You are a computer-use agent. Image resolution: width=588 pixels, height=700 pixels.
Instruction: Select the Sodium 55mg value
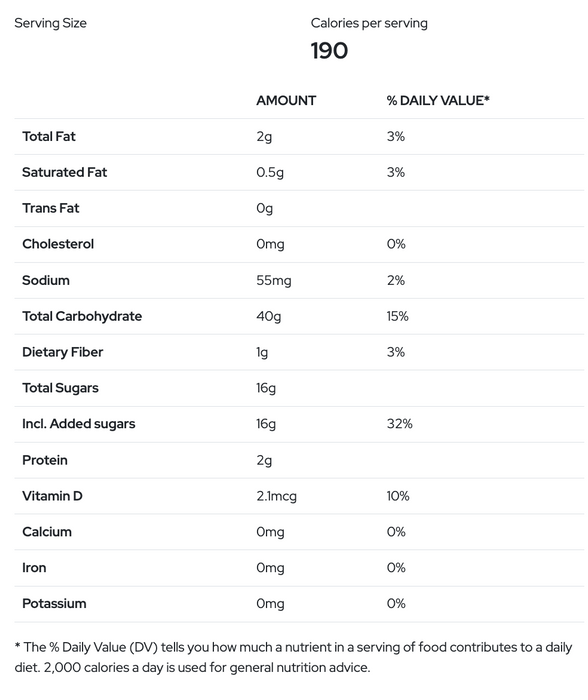(x=274, y=280)
